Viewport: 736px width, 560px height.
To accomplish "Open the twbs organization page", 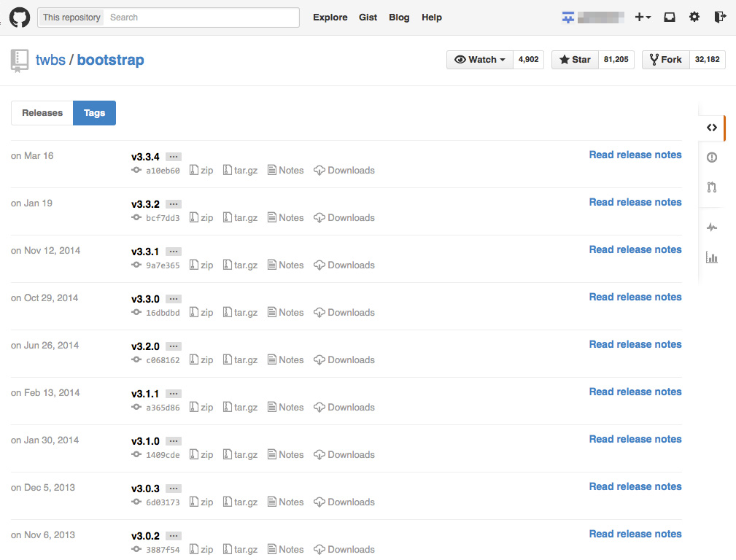I will 50,60.
